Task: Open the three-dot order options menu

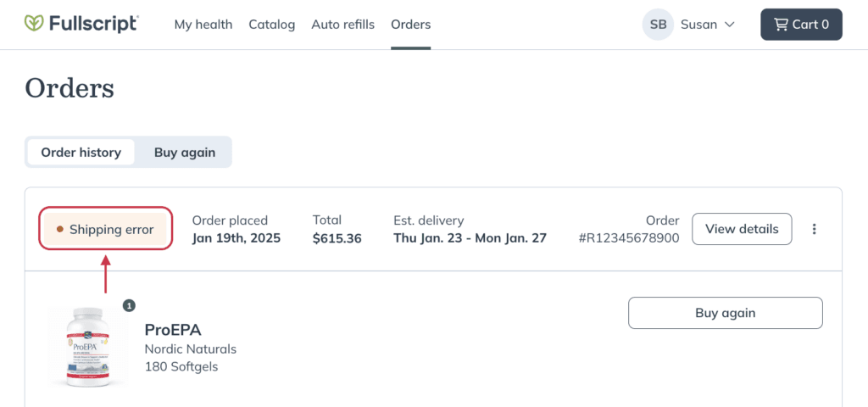Action: click(814, 229)
